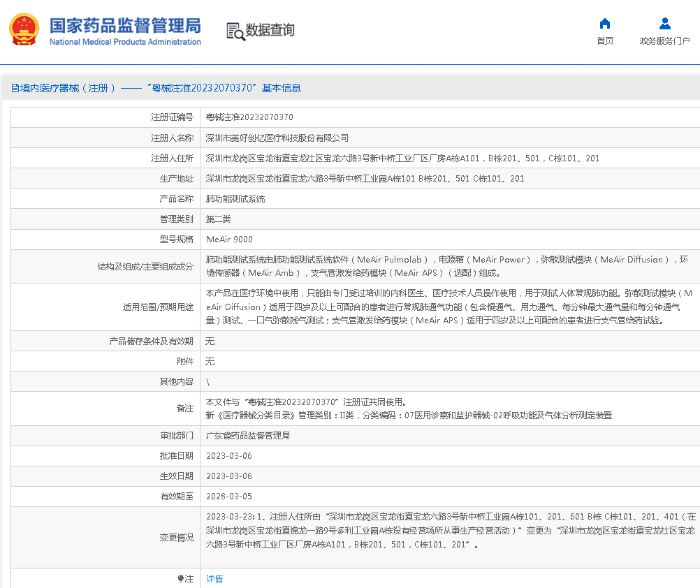This screenshot has width=700, height=588.
Task: Click National Medical Products Administration English text
Action: pyautogui.click(x=125, y=42)
